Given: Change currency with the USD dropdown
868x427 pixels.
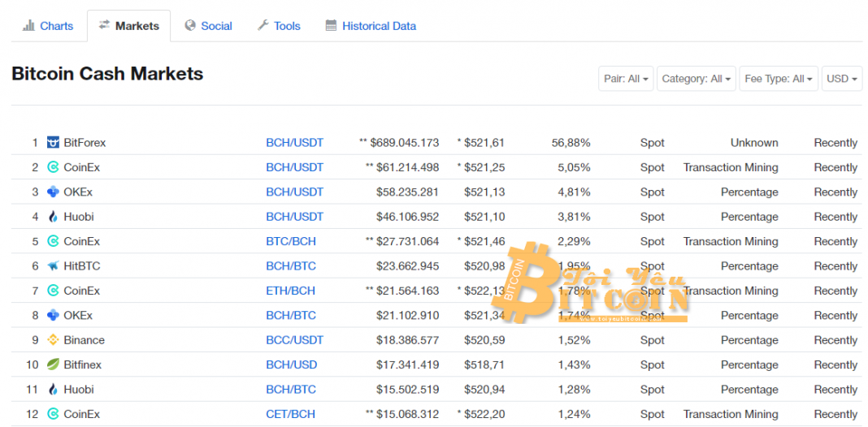Looking at the screenshot, I should (841, 79).
